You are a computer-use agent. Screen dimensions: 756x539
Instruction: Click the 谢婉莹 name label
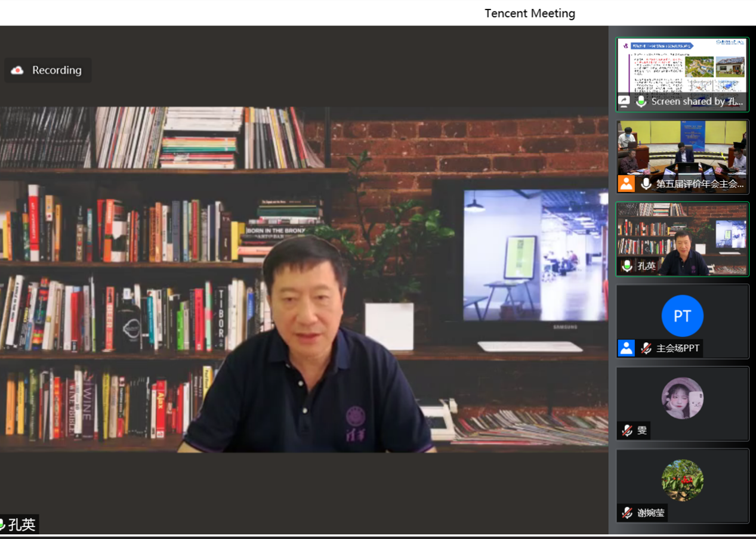coord(650,513)
